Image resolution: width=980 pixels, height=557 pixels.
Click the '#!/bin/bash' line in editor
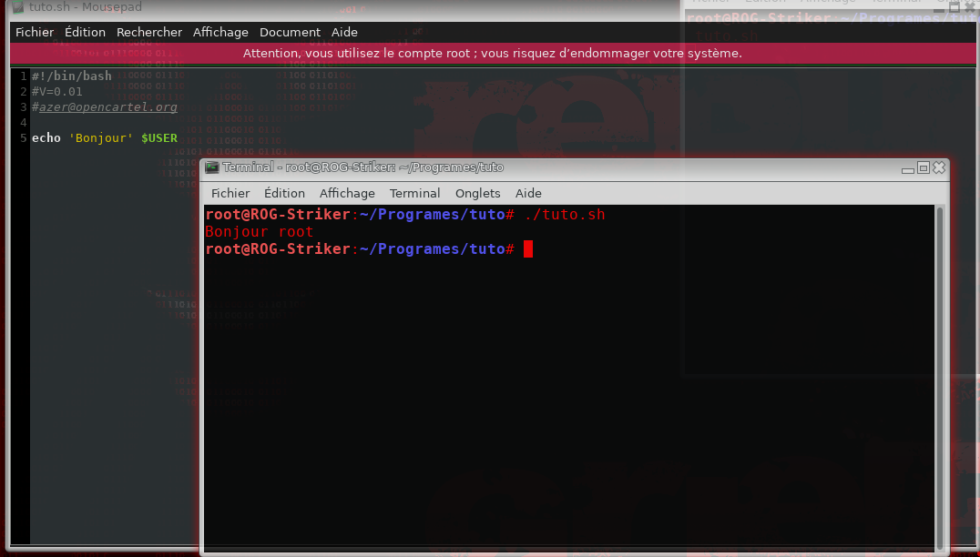coord(72,76)
